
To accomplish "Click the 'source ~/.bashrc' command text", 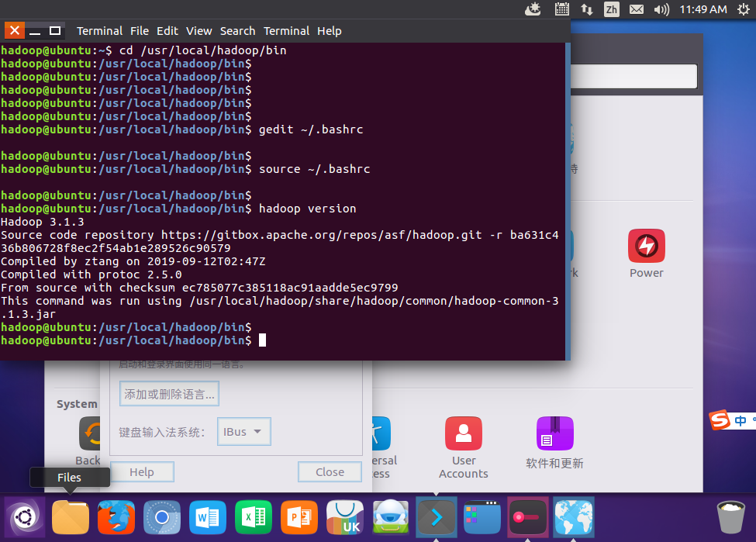I will [x=314, y=169].
